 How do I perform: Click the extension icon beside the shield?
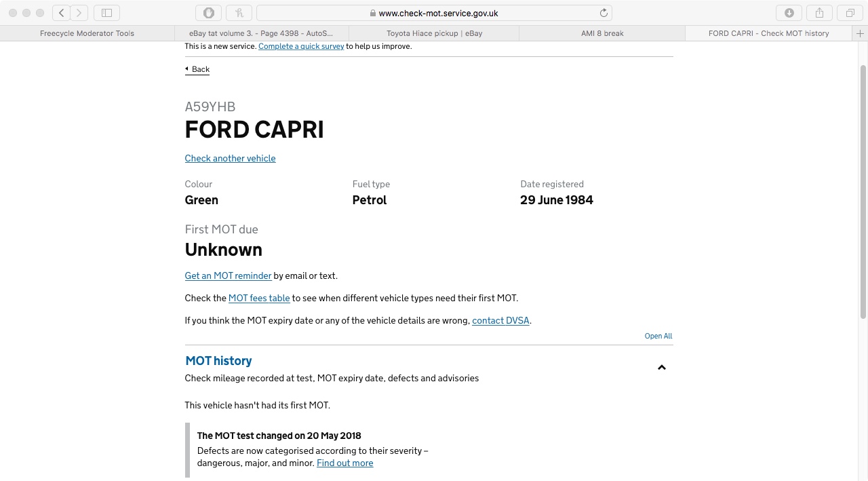tap(239, 13)
